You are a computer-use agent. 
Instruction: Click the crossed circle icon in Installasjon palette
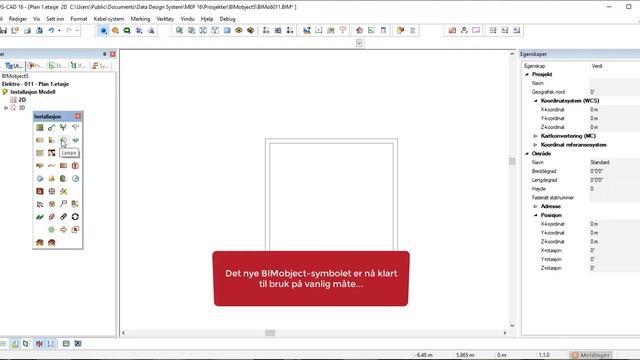[51, 204]
